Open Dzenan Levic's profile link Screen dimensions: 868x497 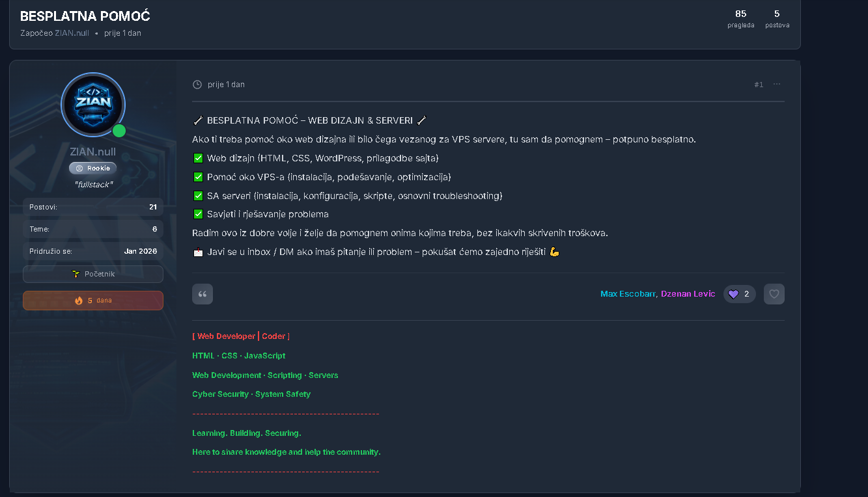pos(688,294)
